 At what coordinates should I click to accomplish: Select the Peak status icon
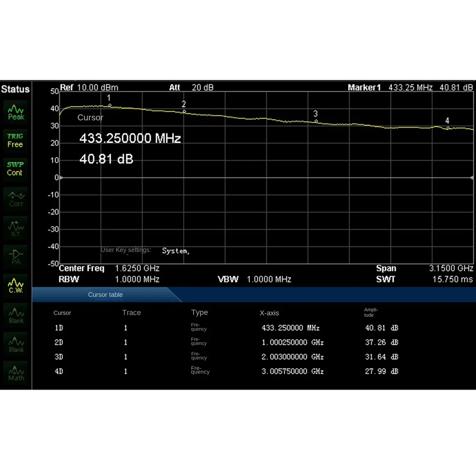pyautogui.click(x=16, y=112)
